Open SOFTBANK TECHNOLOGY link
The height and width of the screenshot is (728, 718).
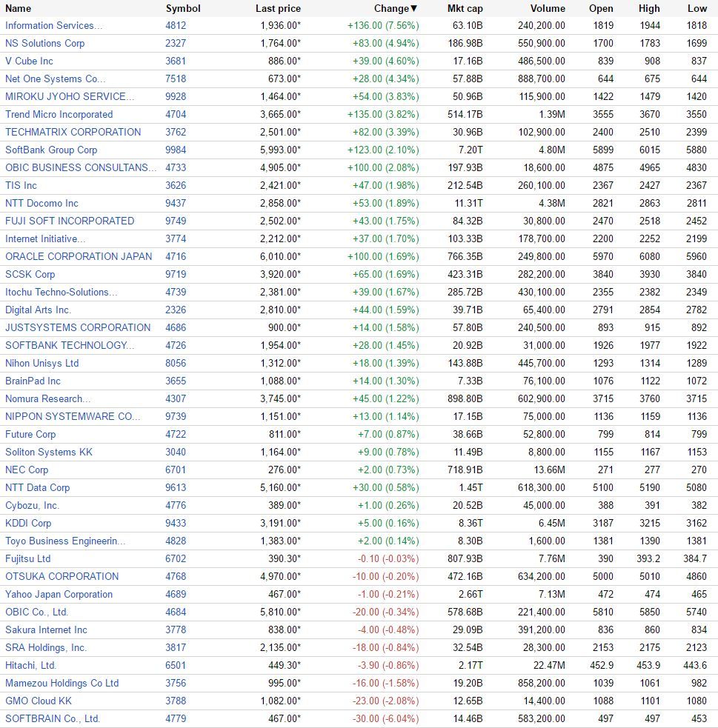(x=70, y=345)
